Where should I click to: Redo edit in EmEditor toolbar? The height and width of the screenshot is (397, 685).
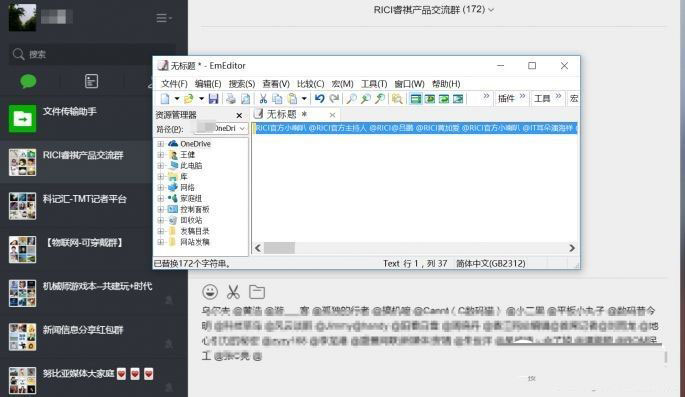click(x=334, y=99)
